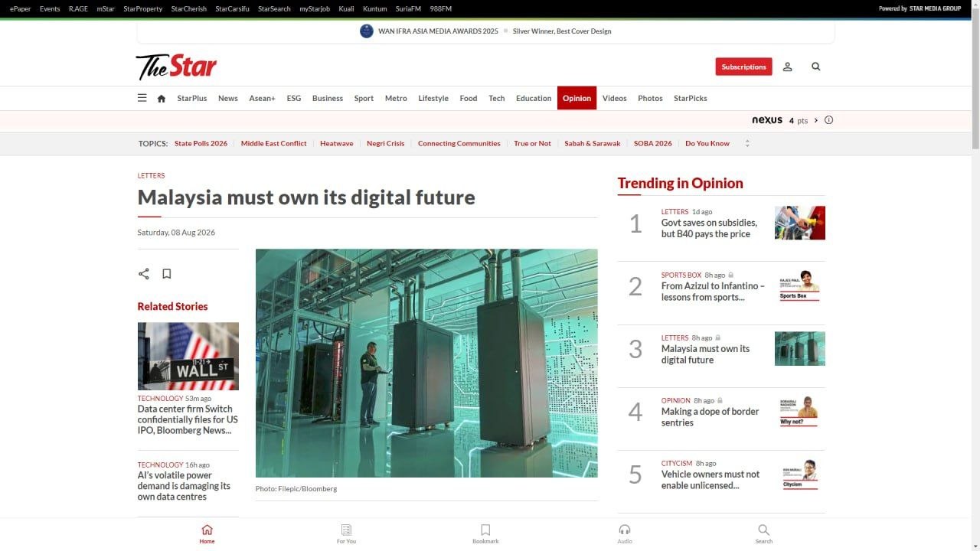Click the Citycism columnist thumbnail

[800, 474]
